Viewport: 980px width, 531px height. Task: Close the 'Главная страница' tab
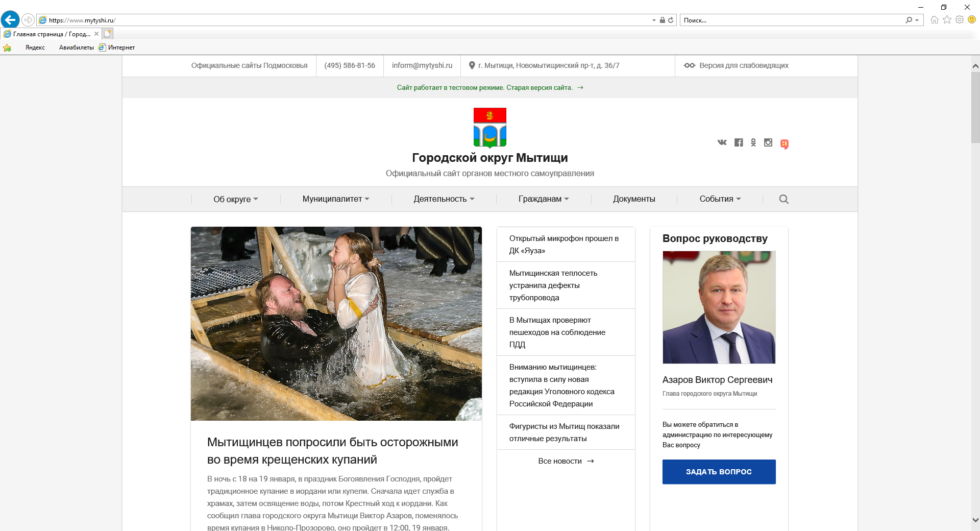coord(96,34)
